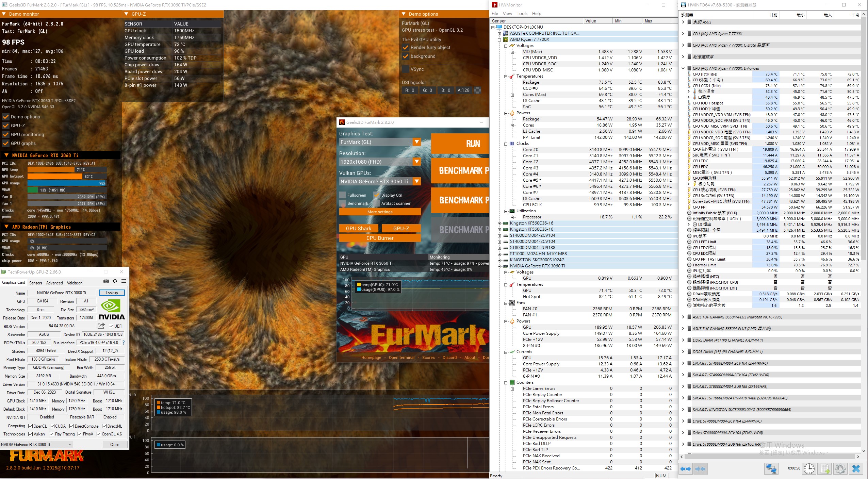Click the OSI bgcolor checker pattern icon
The height and width of the screenshot is (479, 868).
pos(478,90)
